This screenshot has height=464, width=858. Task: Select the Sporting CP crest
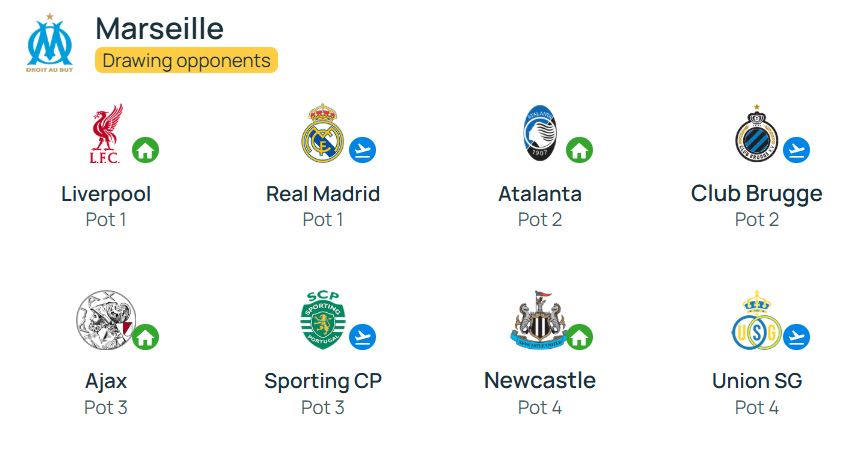pos(323,320)
